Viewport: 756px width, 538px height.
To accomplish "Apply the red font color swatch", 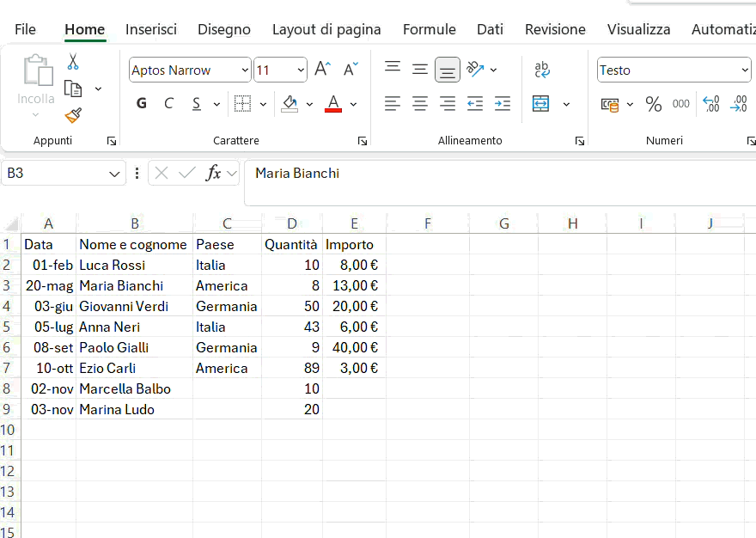I will click(333, 104).
